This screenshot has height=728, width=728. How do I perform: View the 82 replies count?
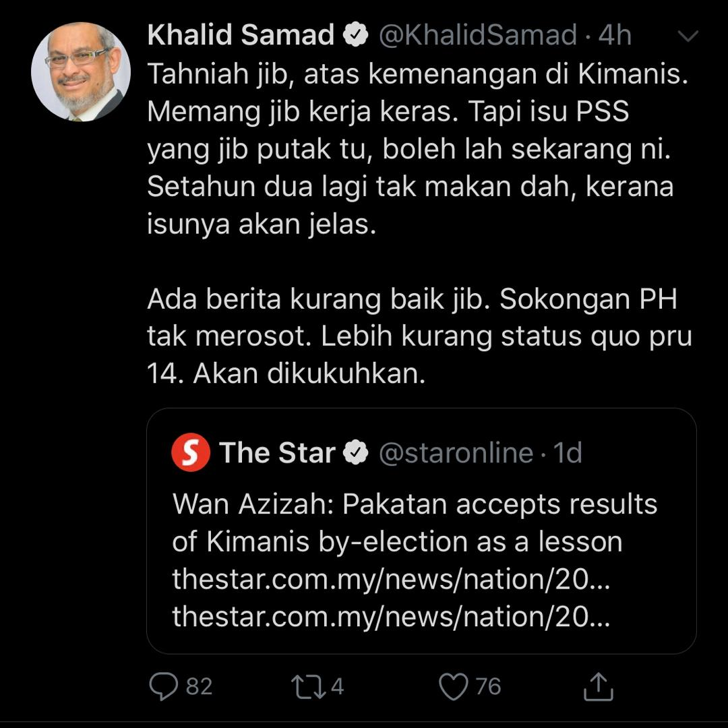pyautogui.click(x=199, y=687)
